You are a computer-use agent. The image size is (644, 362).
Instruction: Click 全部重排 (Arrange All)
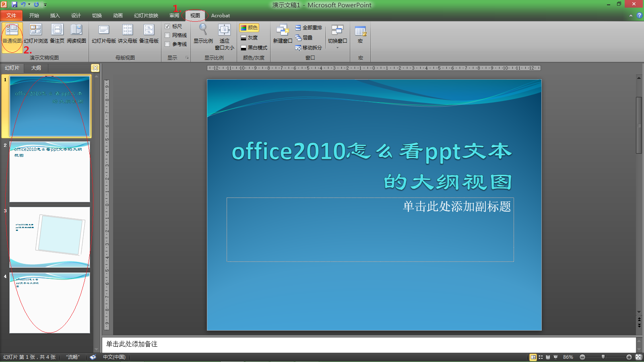pos(309,28)
